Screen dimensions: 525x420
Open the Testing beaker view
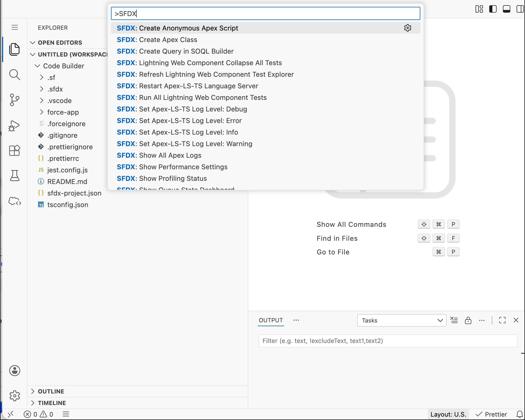click(x=14, y=176)
